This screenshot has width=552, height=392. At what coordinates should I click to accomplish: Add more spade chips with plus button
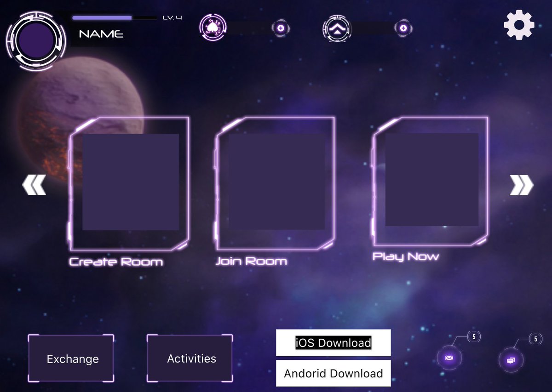point(281,28)
